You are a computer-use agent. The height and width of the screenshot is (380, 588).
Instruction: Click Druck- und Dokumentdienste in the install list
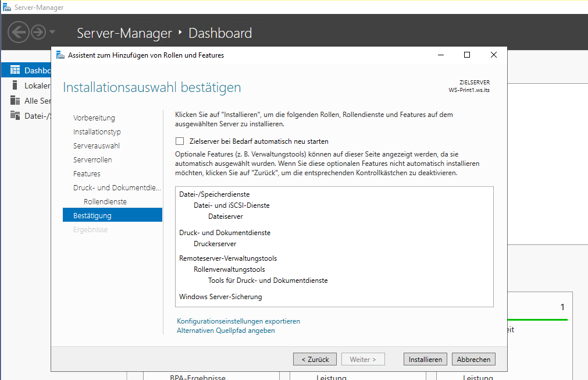tap(225, 233)
